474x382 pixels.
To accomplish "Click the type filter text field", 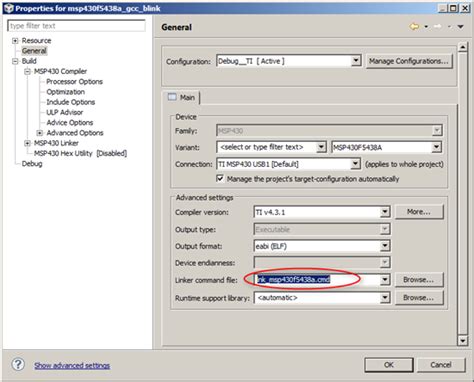I will coord(76,26).
